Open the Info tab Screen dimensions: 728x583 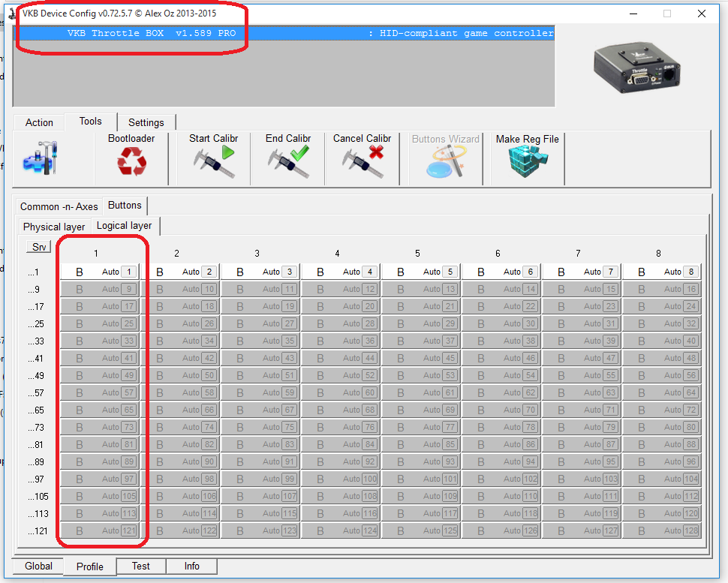click(x=191, y=566)
